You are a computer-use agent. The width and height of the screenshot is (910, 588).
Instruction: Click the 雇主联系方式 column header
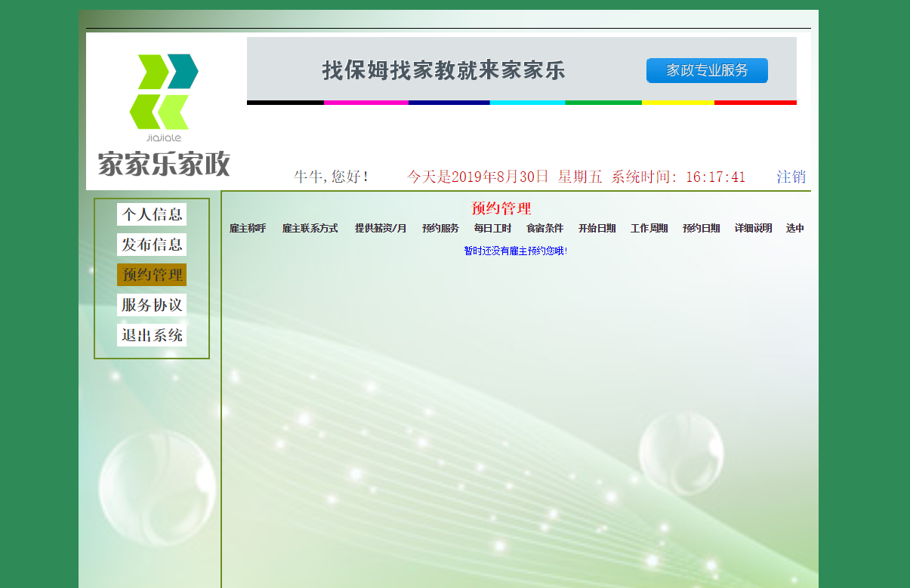coord(311,227)
